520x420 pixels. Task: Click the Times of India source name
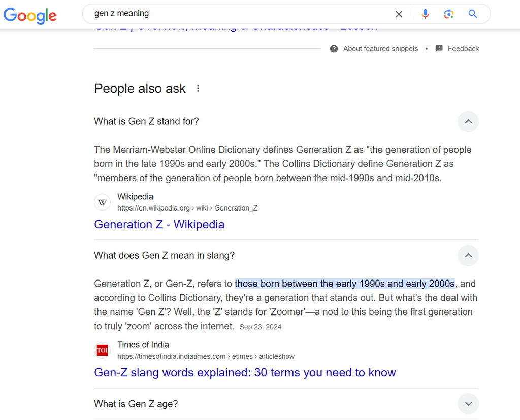tap(143, 345)
